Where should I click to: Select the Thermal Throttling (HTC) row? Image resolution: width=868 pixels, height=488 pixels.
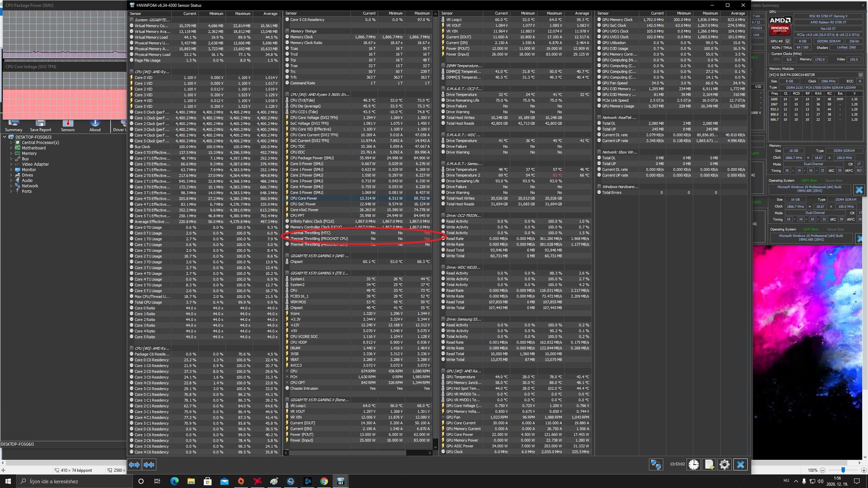click(358, 233)
